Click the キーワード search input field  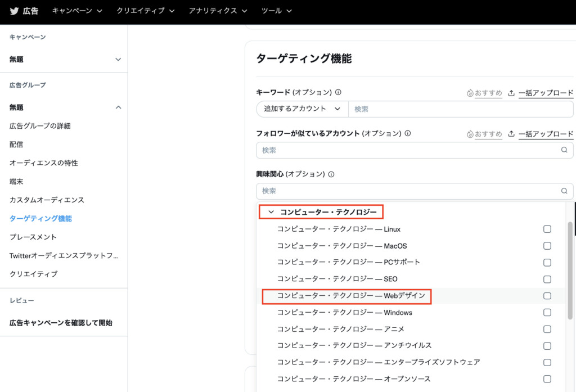coord(460,109)
